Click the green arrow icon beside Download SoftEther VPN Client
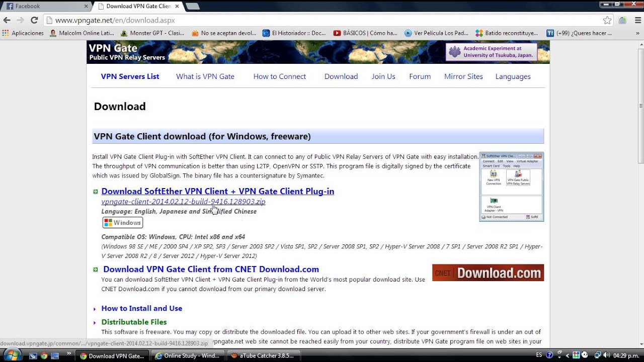Viewport: 644px width, 362px height. coord(96,192)
